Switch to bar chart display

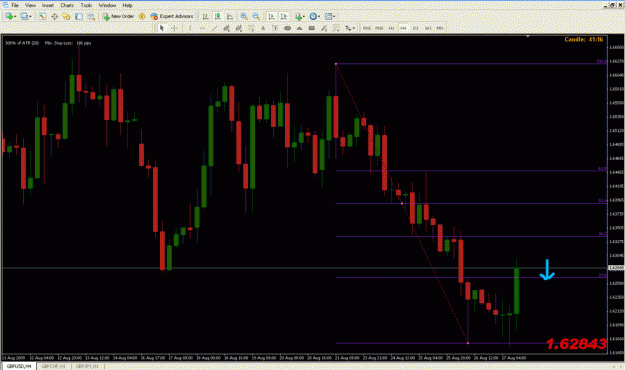coord(205,16)
